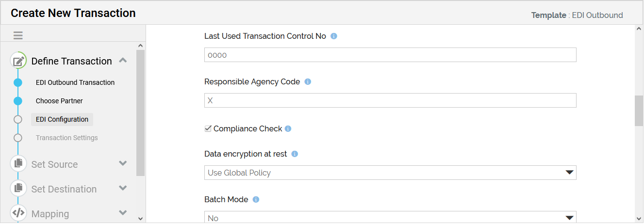Viewport: 644px width, 224px height.
Task: Click info icon beside Last Used Transaction Control No
Action: tap(334, 36)
